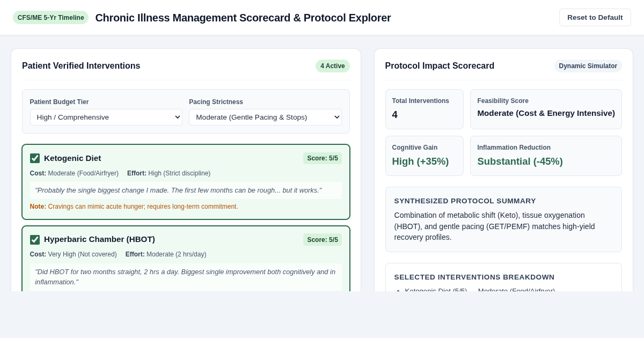
Task: Click the Total Interventions card
Action: [425, 109]
